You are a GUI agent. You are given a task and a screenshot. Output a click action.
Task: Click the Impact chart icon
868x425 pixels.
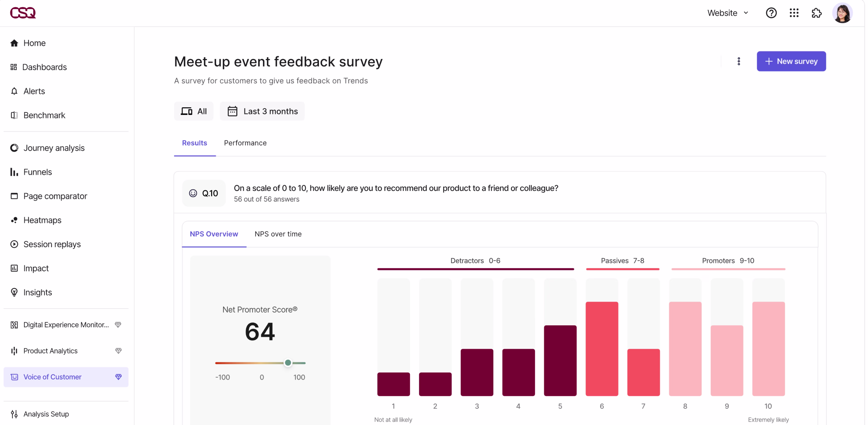coord(14,268)
